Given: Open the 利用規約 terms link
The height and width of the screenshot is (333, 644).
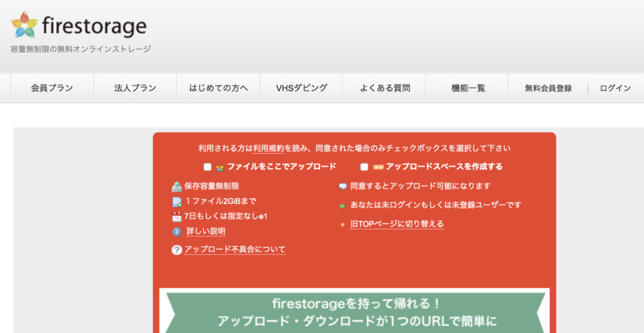Looking at the screenshot, I should [269, 149].
